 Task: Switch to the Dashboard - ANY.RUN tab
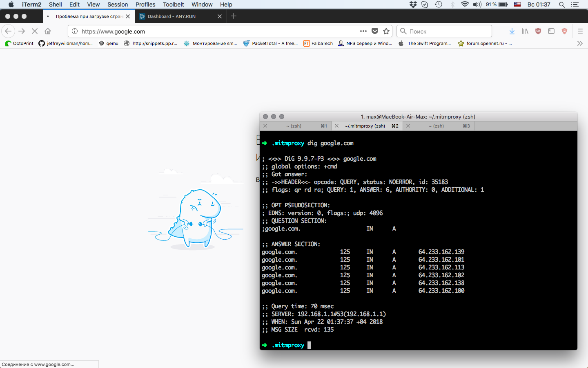[180, 16]
